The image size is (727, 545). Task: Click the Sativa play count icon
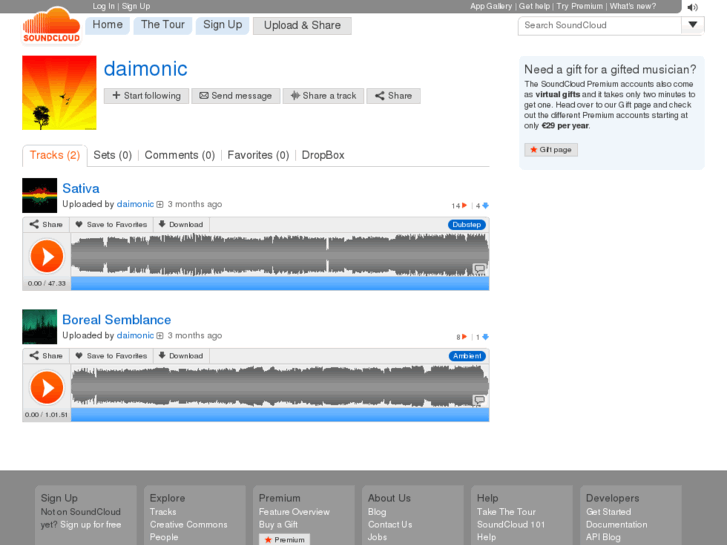(464, 205)
